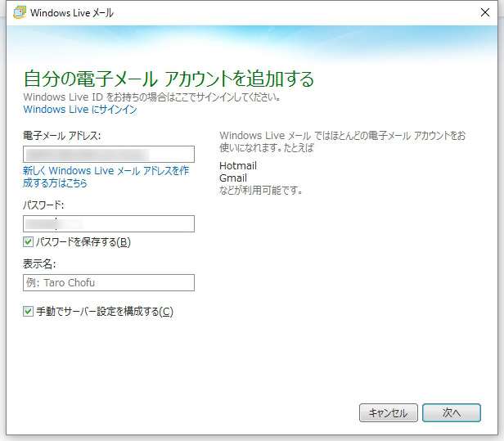Toggle the パスワードを保存する checkbox
The image size is (504, 441).
(29, 242)
